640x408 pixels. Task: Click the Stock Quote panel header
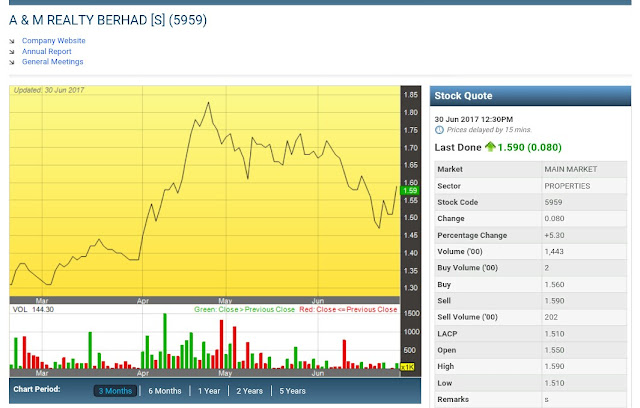(530, 96)
